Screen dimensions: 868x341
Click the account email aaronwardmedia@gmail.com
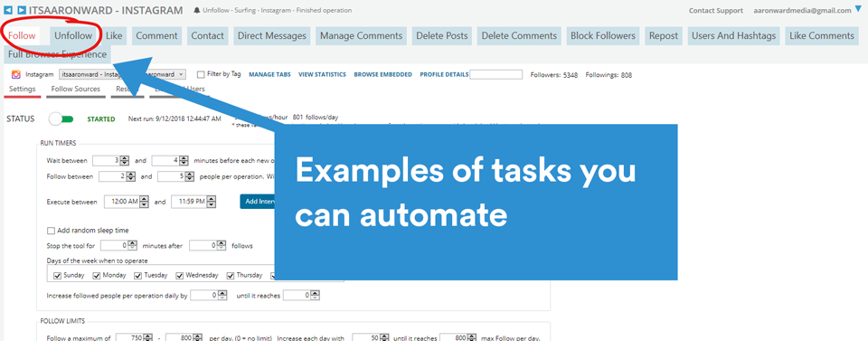point(802,11)
